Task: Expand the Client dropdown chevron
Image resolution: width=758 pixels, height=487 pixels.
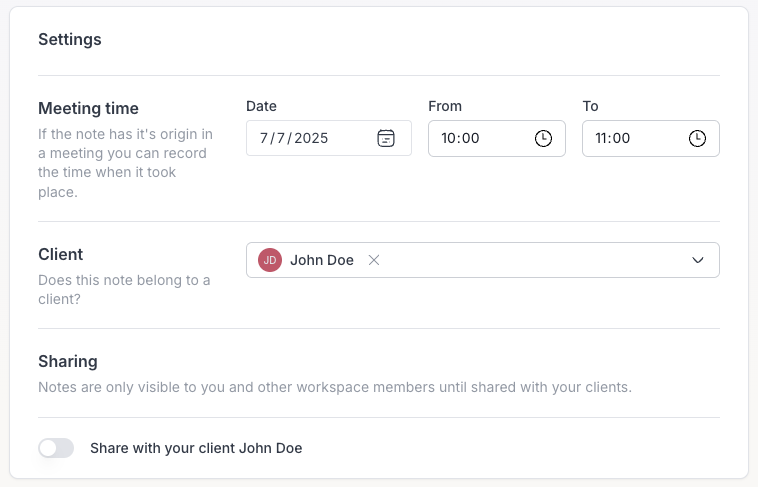Action: [698, 260]
